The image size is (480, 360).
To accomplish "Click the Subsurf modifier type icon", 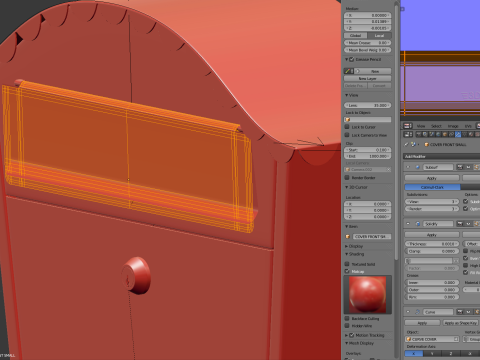I will (x=418, y=167).
